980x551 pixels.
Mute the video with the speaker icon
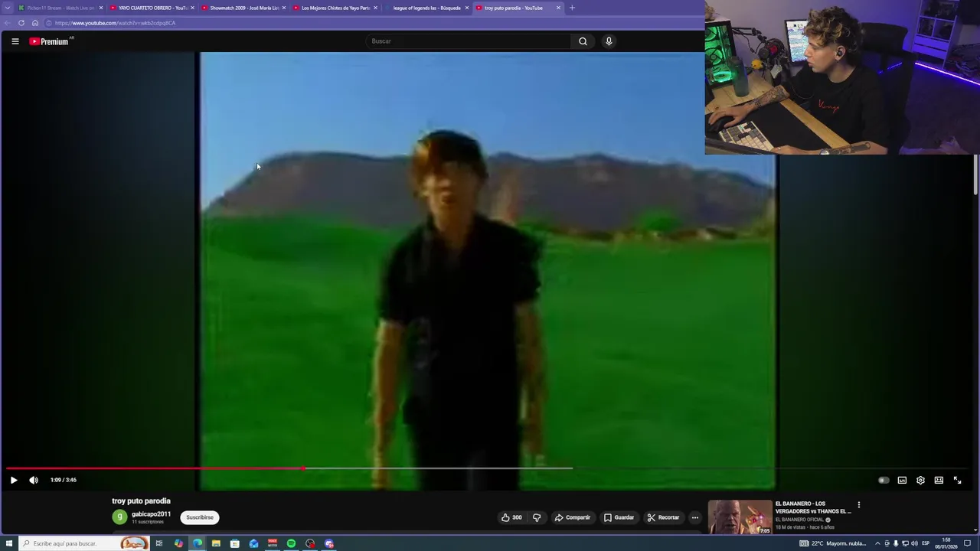(34, 480)
